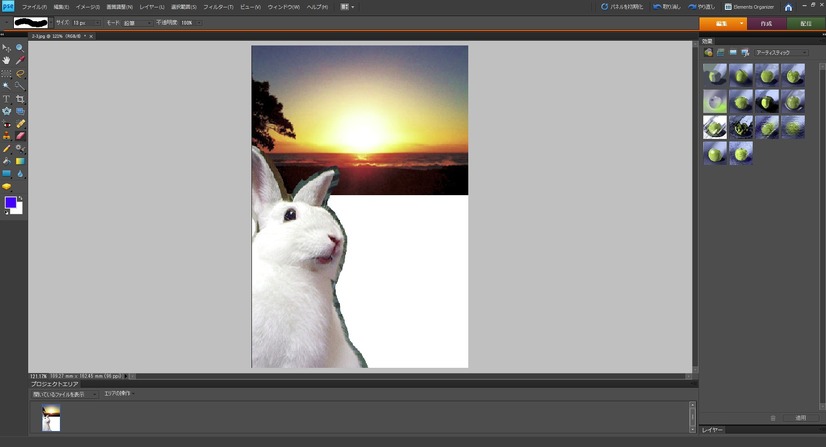The width and height of the screenshot is (826, 447).
Task: Open the ウィンドウ menu
Action: (283, 7)
